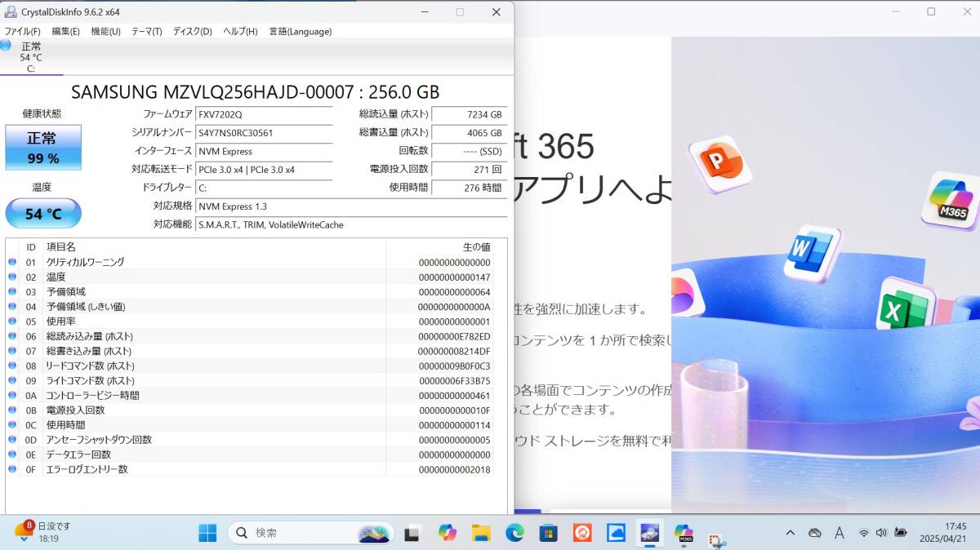Launch Microsoft Edge from the taskbar
980x550 pixels.
point(514,533)
